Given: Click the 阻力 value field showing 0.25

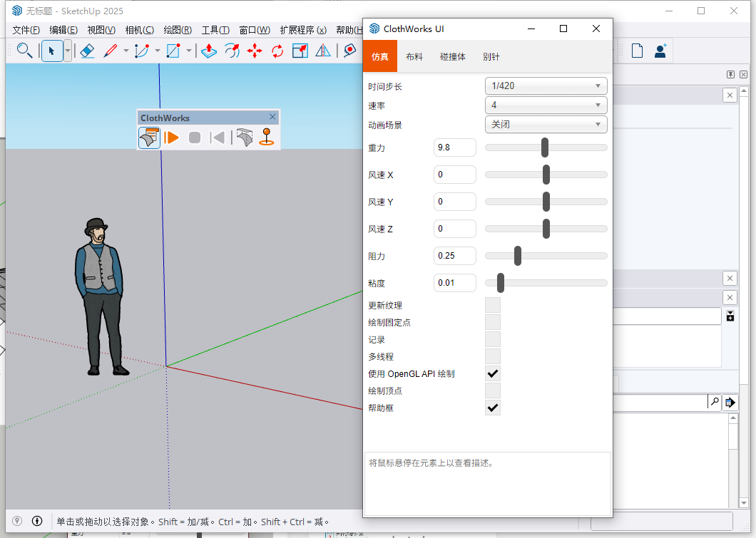Looking at the screenshot, I should (x=454, y=256).
